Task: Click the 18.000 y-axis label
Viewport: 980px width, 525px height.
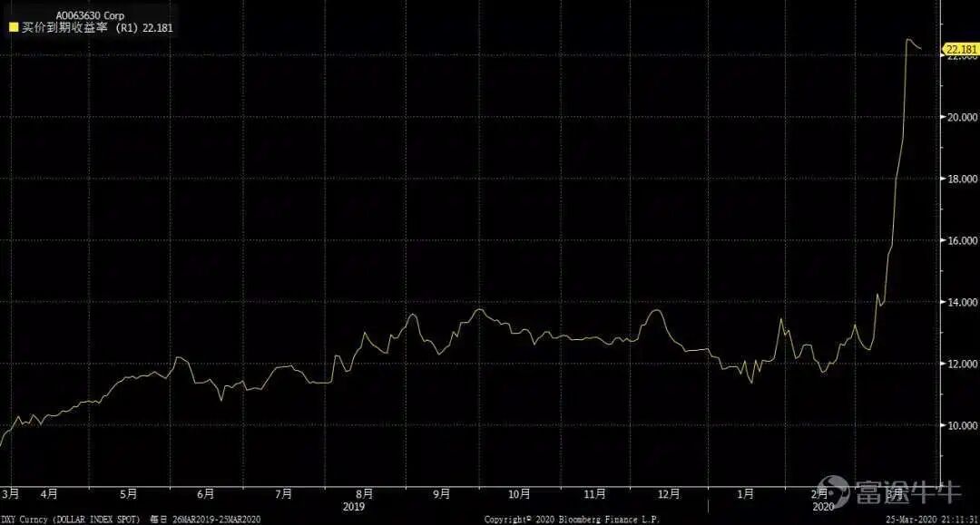Action: click(961, 180)
